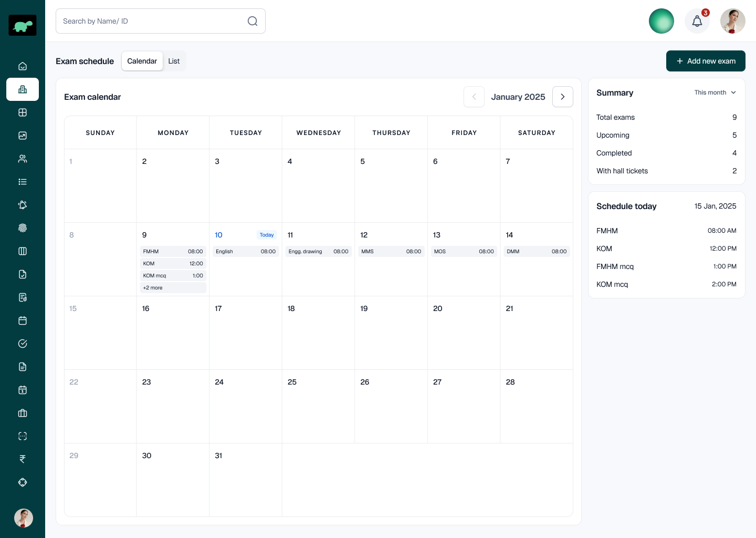Select the building exams icon in sidebar
The width and height of the screenshot is (756, 538).
tap(23, 89)
